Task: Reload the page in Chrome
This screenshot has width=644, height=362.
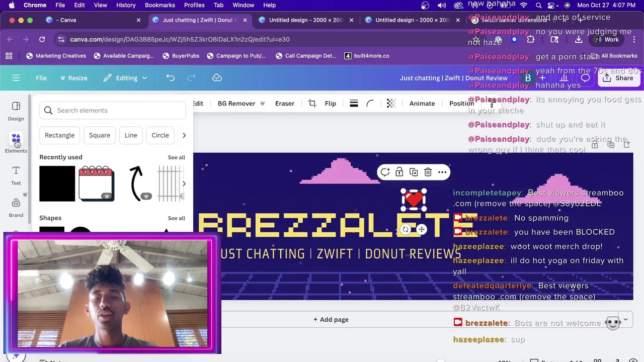Action: coord(42,39)
